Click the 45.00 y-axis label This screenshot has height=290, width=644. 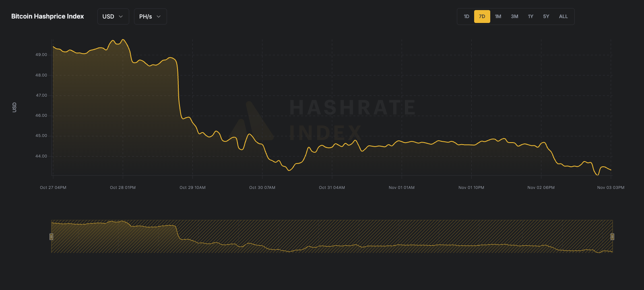pos(41,136)
